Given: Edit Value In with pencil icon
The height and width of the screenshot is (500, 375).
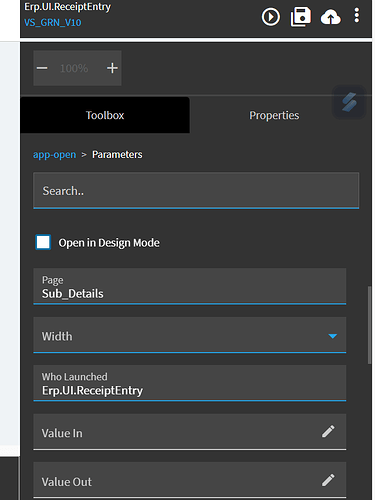Looking at the screenshot, I should [328, 431].
